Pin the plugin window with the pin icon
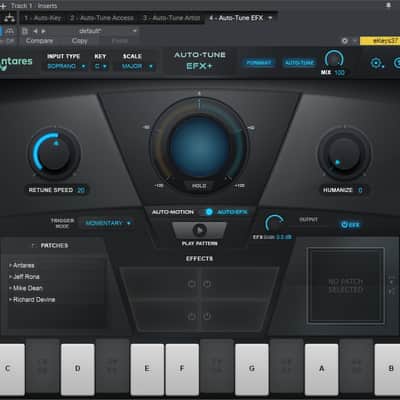 (x=388, y=5)
